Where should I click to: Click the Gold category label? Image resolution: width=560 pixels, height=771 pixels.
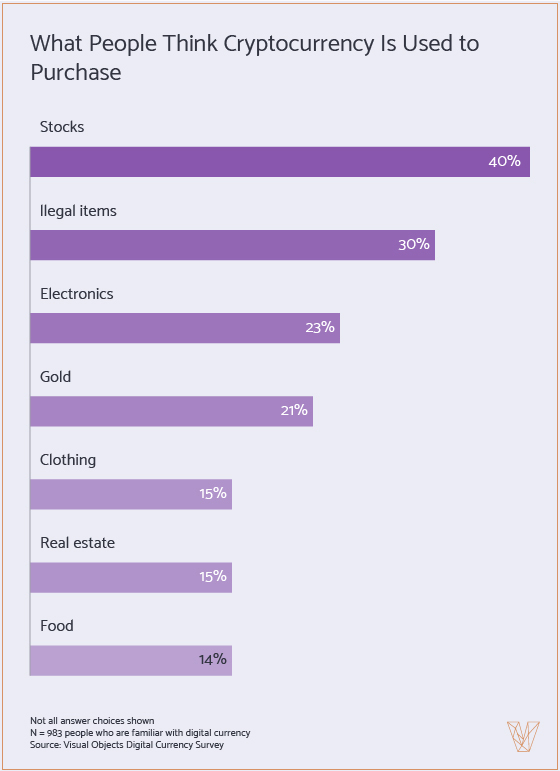(x=56, y=377)
